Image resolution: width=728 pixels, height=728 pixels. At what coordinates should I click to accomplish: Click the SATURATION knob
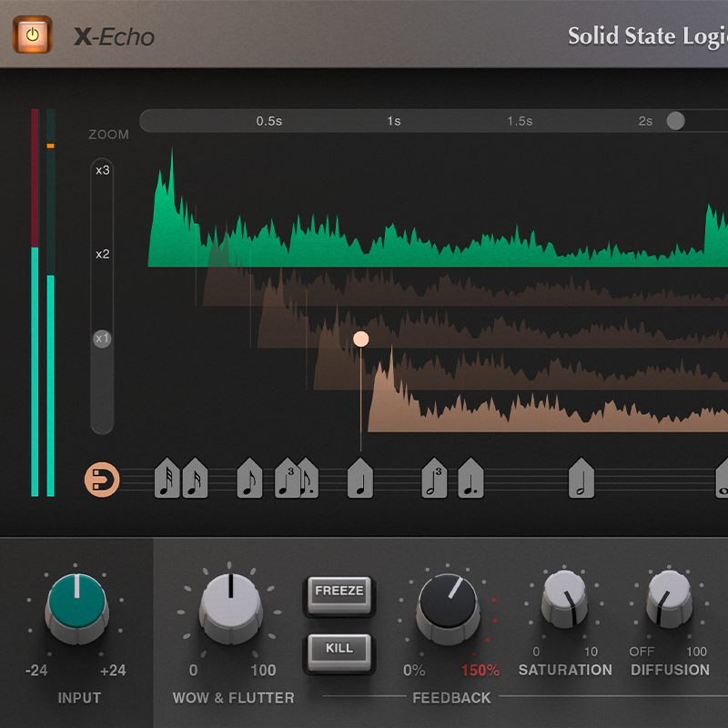pos(564,598)
